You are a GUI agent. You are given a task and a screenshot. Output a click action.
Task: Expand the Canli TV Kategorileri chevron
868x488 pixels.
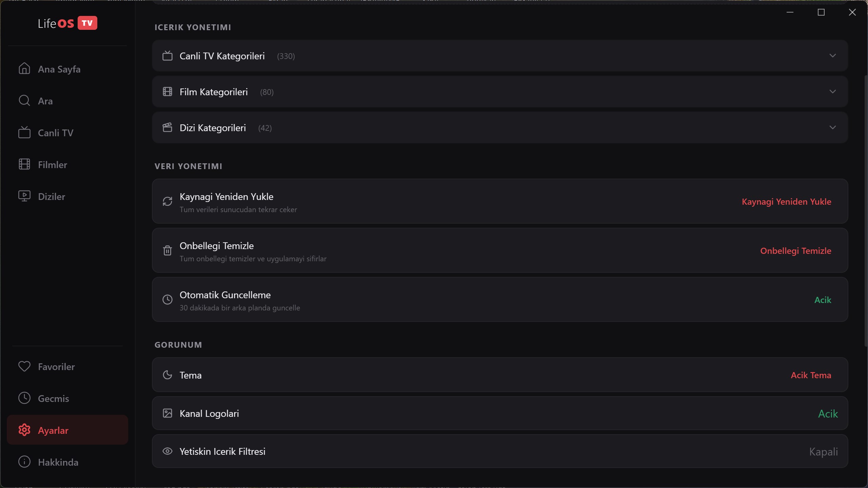(x=833, y=56)
